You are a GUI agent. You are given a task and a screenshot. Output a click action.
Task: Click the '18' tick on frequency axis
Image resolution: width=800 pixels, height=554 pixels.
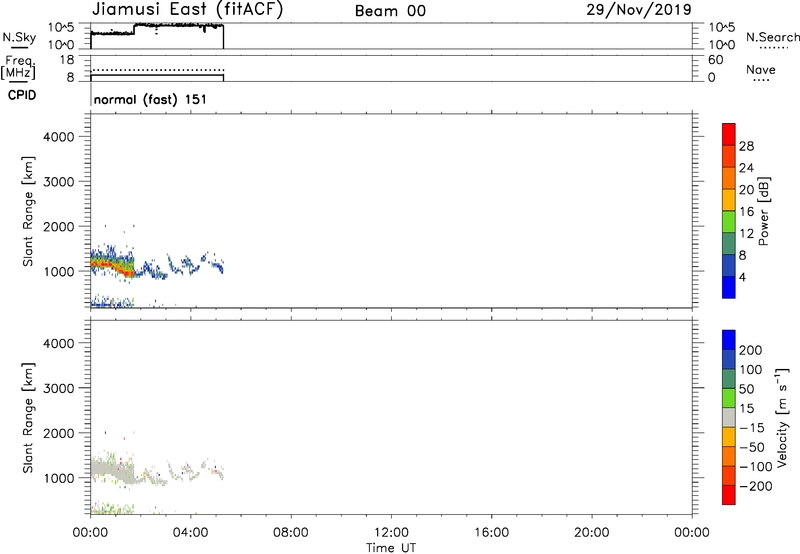[x=67, y=60]
